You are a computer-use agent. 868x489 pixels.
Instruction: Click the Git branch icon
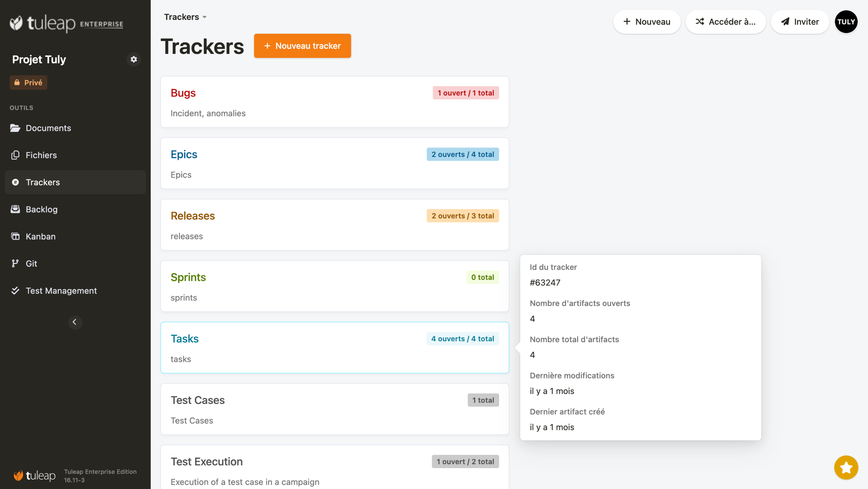pos(15,263)
